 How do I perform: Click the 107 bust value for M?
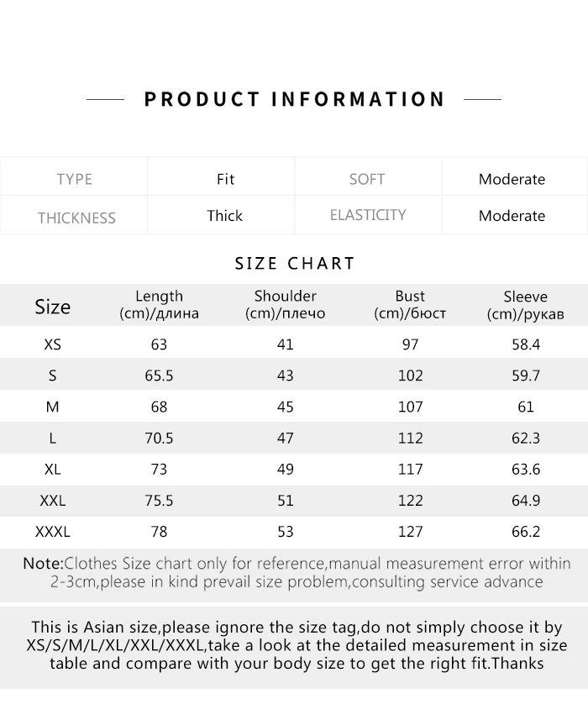point(410,407)
